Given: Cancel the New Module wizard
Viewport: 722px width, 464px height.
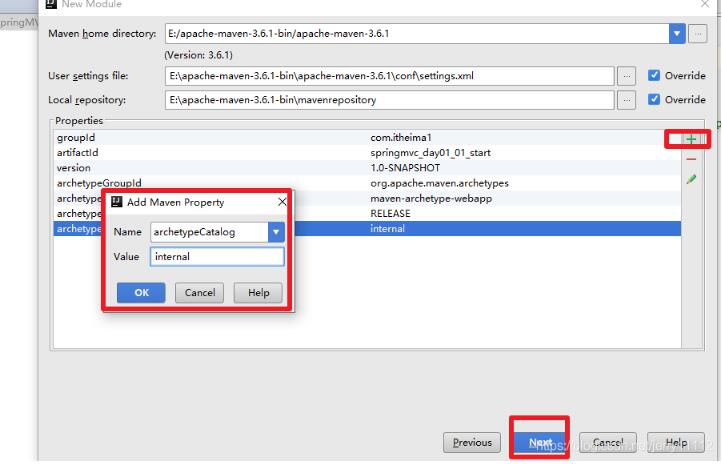Looking at the screenshot, I should tap(608, 442).
